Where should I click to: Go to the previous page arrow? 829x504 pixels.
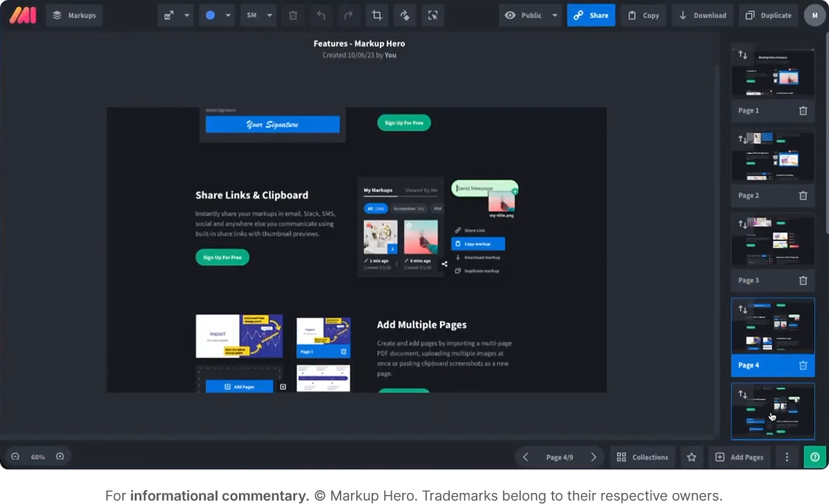(526, 457)
